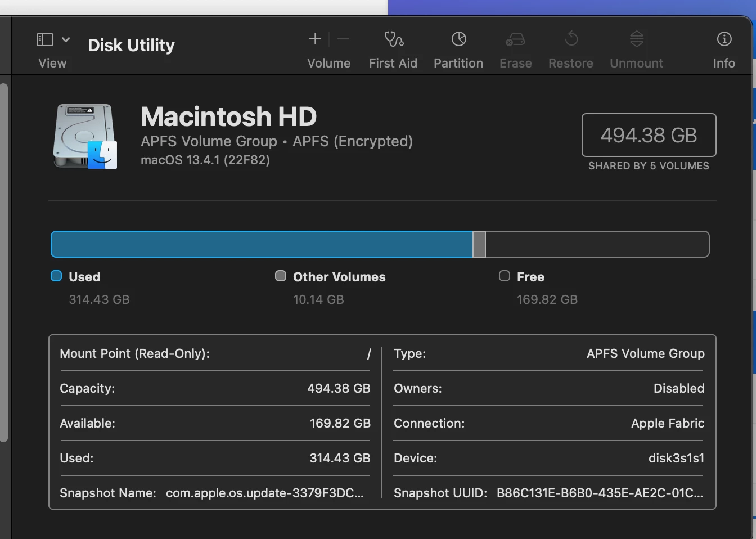Click the Unmount eject icon

pos(637,39)
